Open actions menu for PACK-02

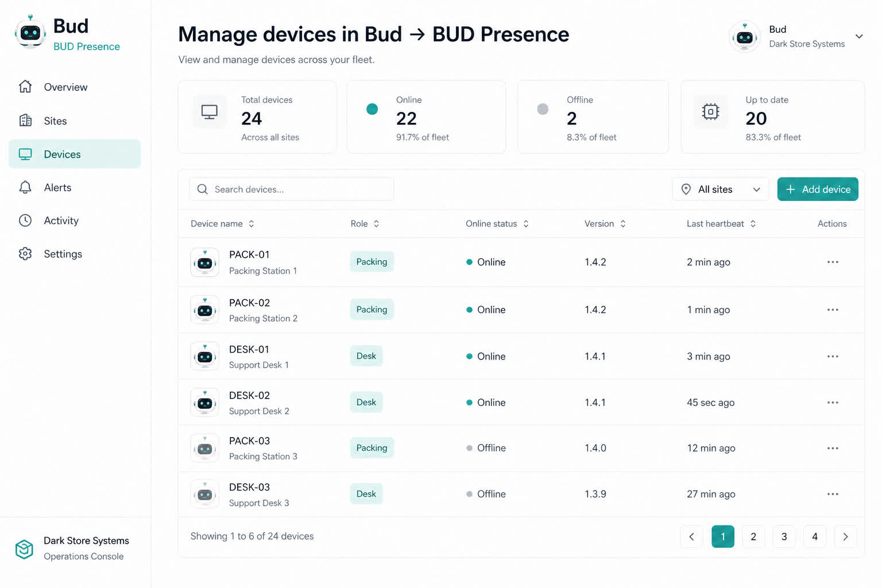click(x=833, y=310)
